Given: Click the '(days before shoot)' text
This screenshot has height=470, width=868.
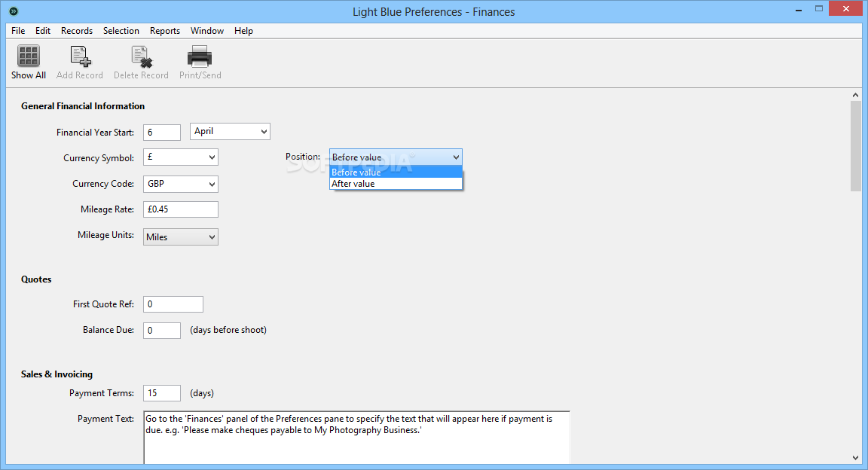Looking at the screenshot, I should [228, 330].
